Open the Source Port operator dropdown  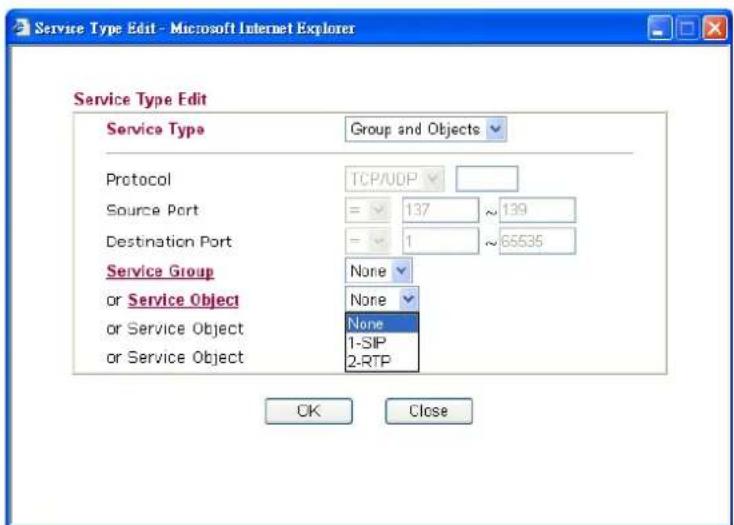[367, 210]
